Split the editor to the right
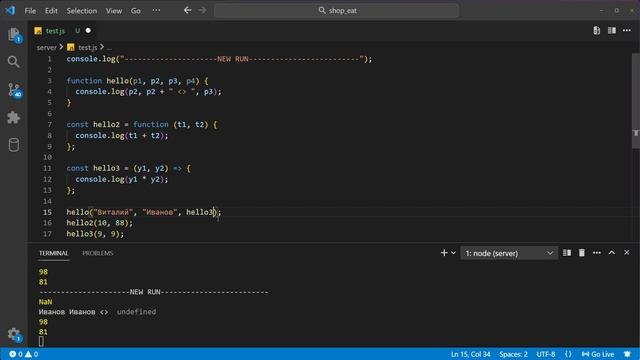The width and height of the screenshot is (640, 360). click(611, 31)
